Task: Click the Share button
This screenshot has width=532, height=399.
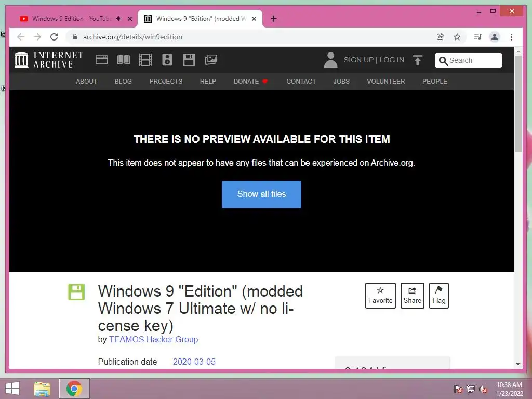Action: coord(412,296)
